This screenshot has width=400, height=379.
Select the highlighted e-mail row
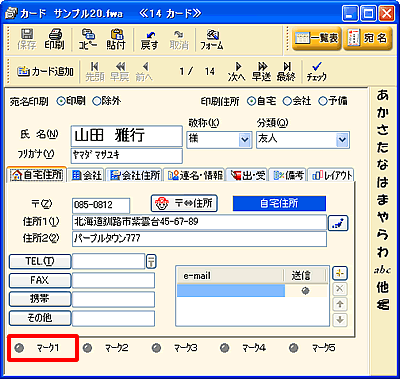(x=231, y=291)
